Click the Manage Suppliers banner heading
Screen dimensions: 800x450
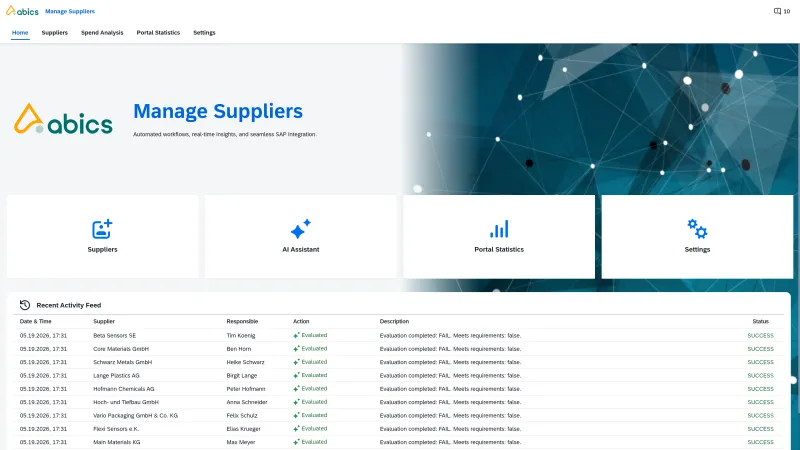click(x=218, y=111)
